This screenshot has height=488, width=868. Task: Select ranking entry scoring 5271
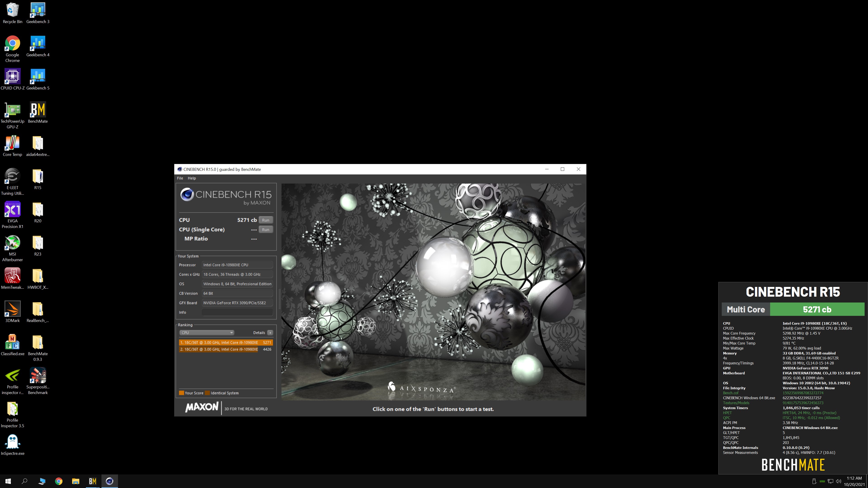(x=226, y=343)
